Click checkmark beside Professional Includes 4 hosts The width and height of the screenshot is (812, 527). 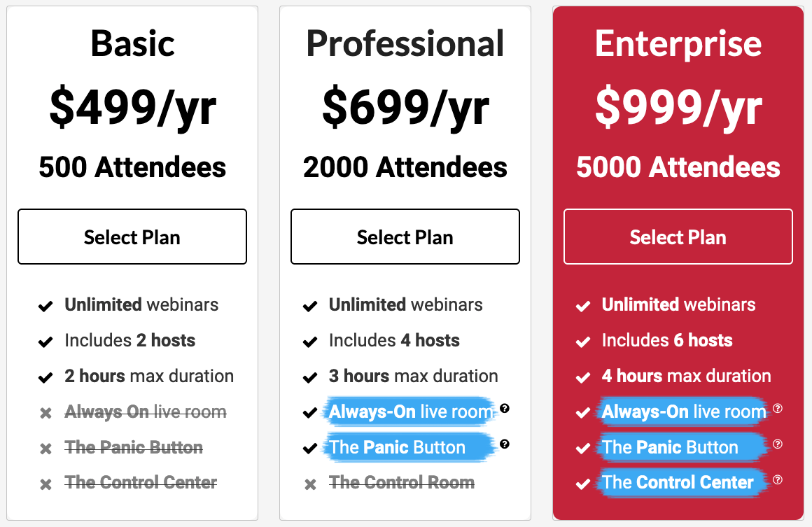310,342
